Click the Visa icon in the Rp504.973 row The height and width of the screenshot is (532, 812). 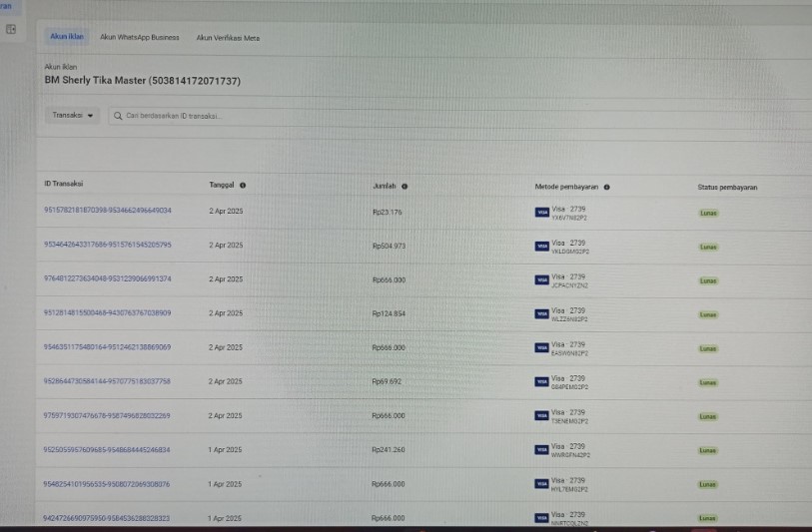coord(541,246)
